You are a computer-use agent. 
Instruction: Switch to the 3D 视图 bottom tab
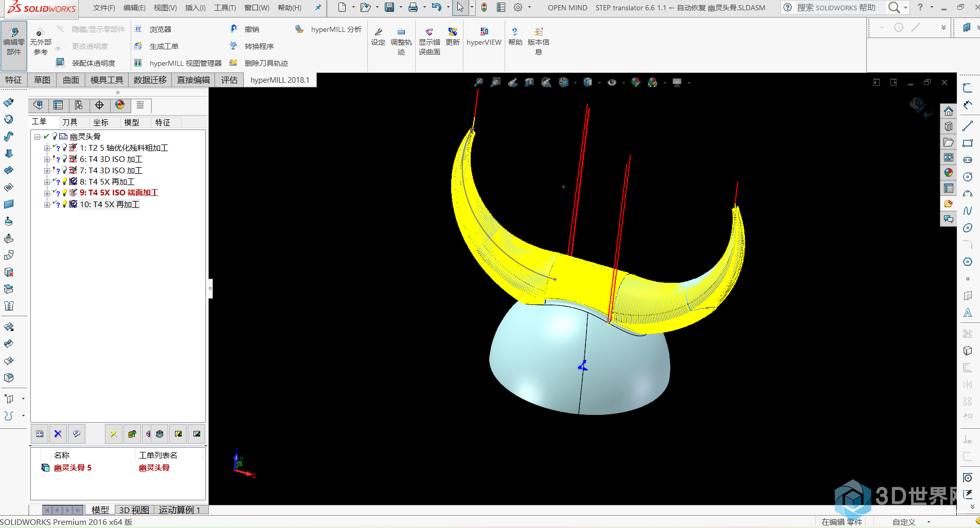(134, 510)
